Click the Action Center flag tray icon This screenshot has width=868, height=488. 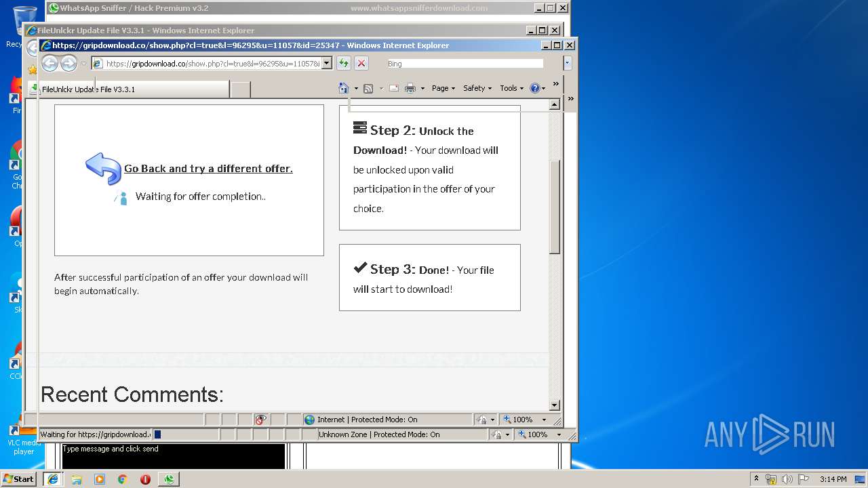point(804,479)
